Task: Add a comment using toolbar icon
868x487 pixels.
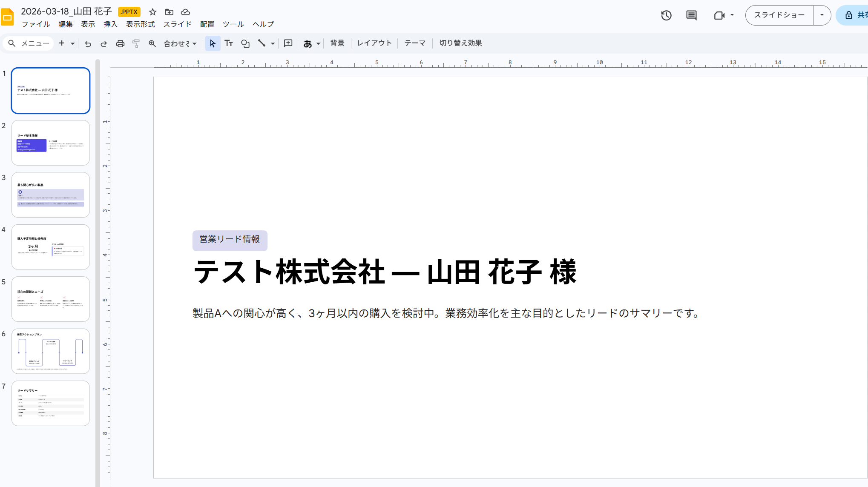Action: [x=288, y=43]
